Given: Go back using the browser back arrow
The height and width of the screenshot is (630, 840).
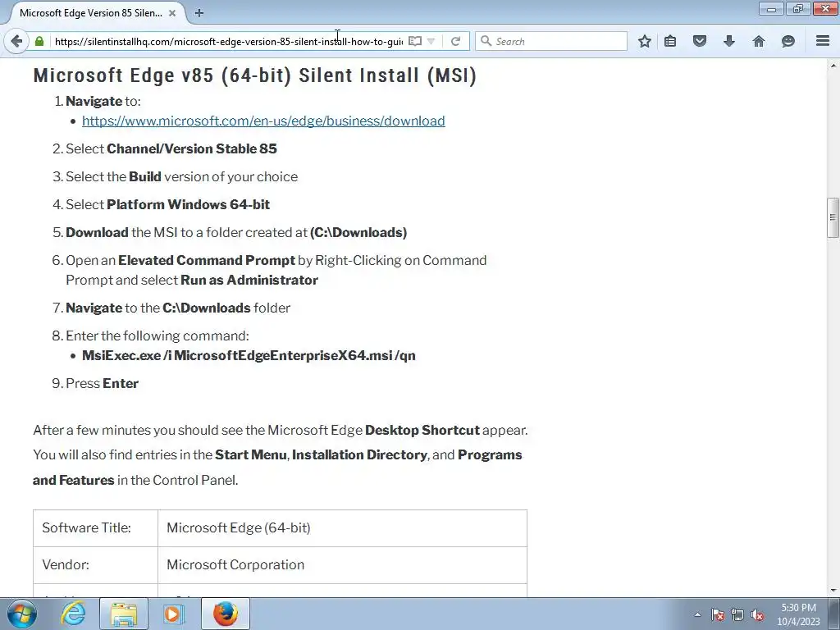Looking at the screenshot, I should (x=16, y=41).
